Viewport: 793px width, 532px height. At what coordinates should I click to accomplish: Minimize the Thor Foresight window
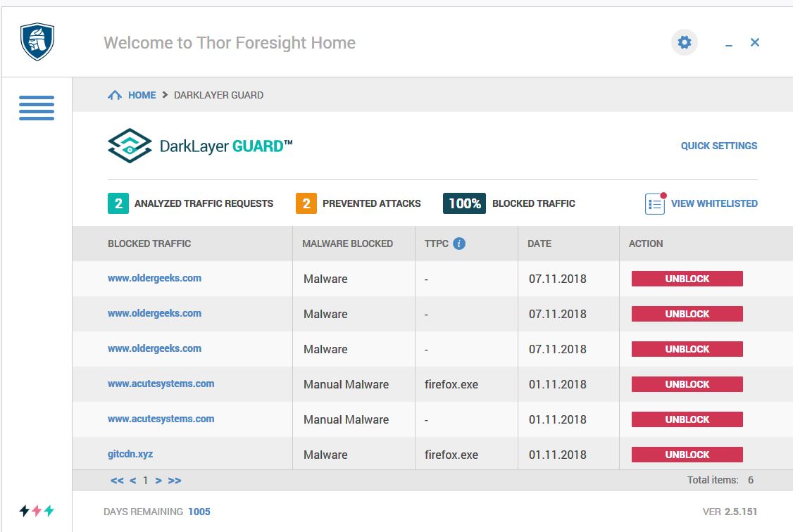(729, 44)
